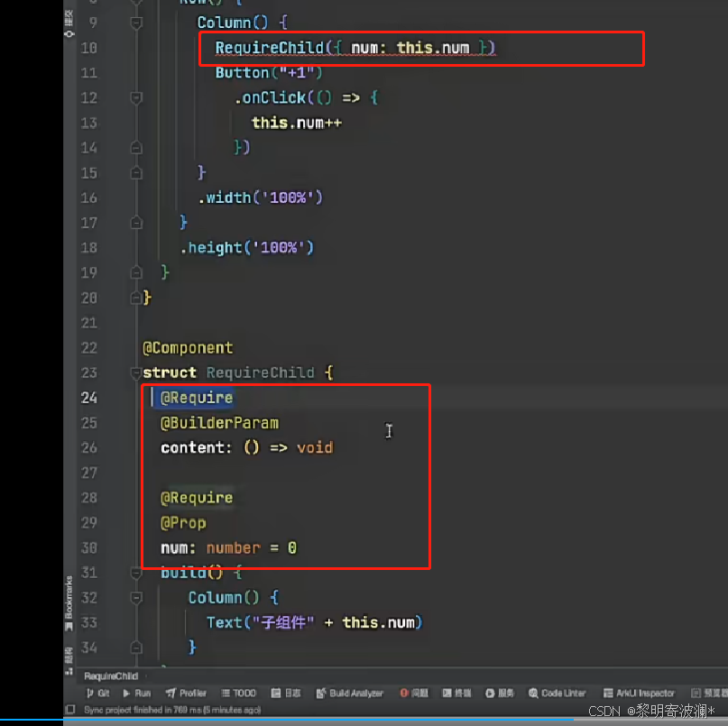Image resolution: width=728 pixels, height=726 pixels.
Task: Click the fold end marker at line 20
Action: 135,298
